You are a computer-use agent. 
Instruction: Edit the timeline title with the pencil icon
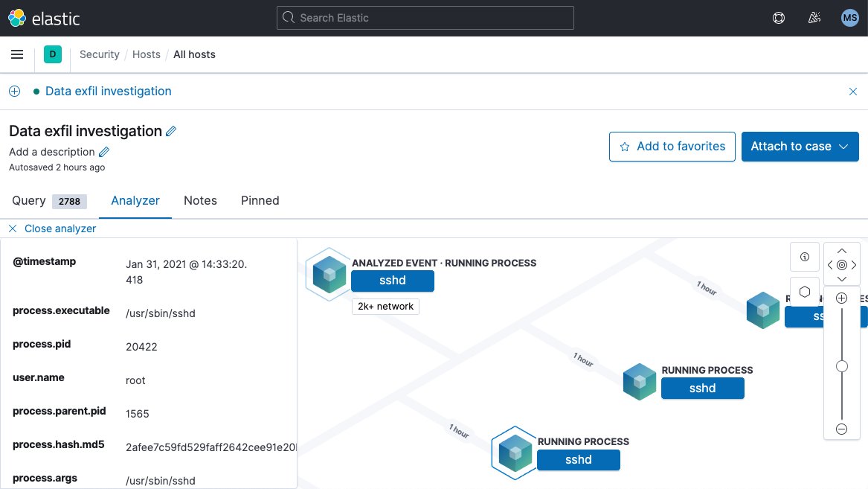pos(172,130)
